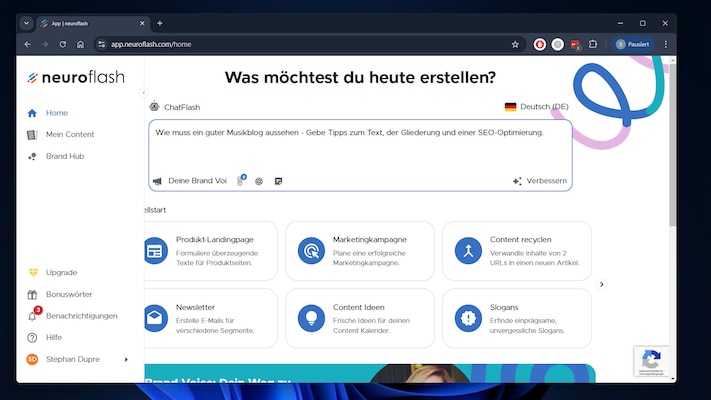The width and height of the screenshot is (711, 400).
Task: Click the Slogans badge icon
Action: [x=468, y=318]
